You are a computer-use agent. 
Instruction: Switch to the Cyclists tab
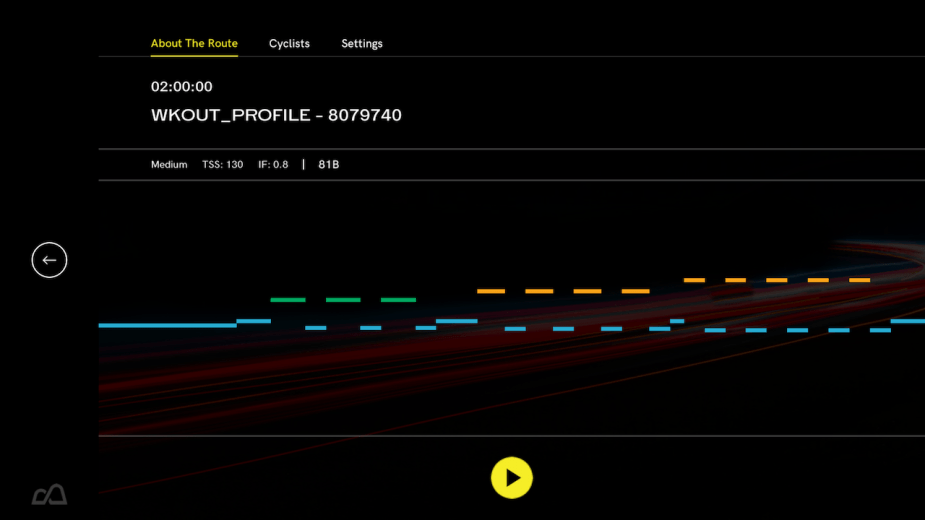pyautogui.click(x=289, y=44)
